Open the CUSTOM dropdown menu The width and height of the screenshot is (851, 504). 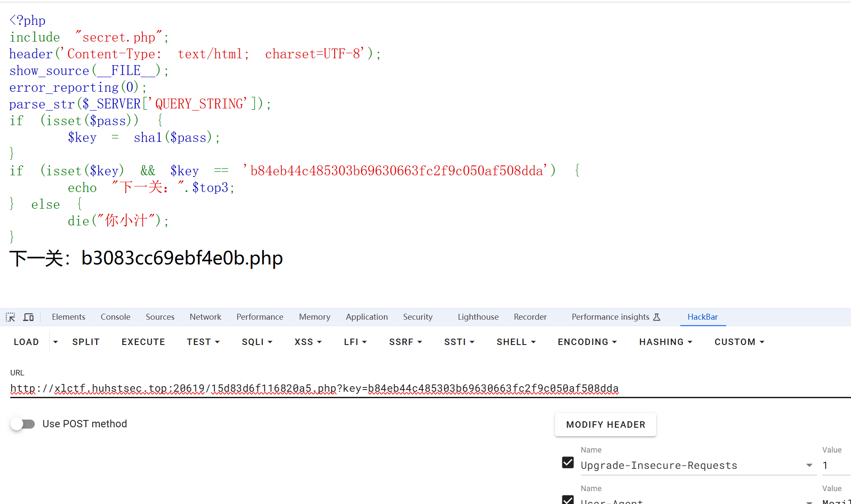pos(739,342)
